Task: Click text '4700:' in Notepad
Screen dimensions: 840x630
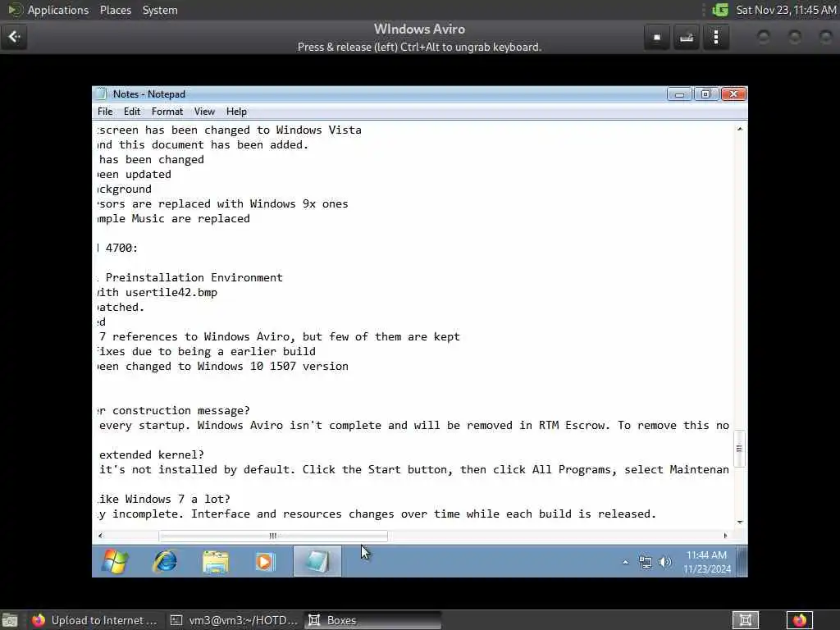Action: coord(121,248)
